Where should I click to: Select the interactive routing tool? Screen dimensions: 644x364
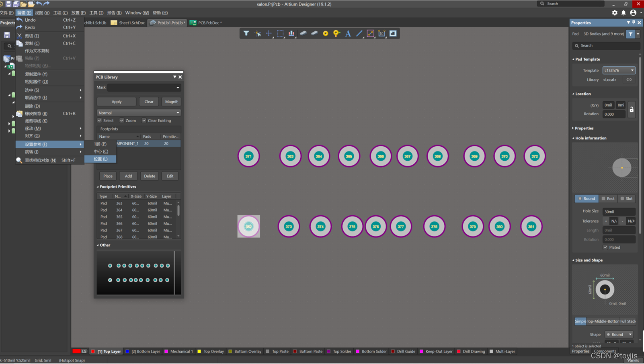click(x=371, y=33)
